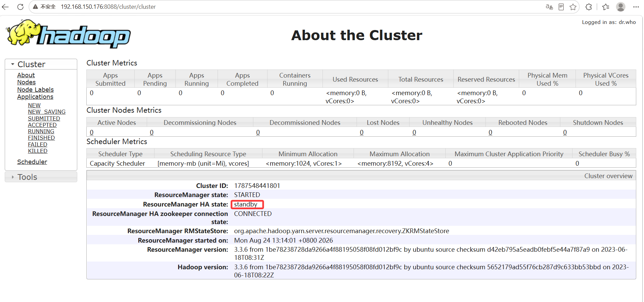Click the Rebooted Nodes count link
Screen dimensions: 644x302
491,132
